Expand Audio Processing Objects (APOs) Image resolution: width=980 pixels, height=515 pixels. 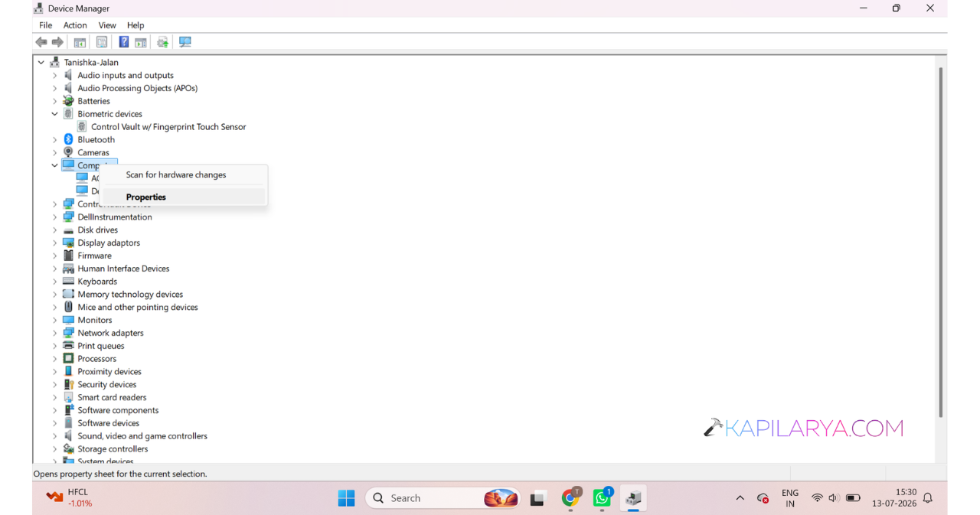coord(54,88)
